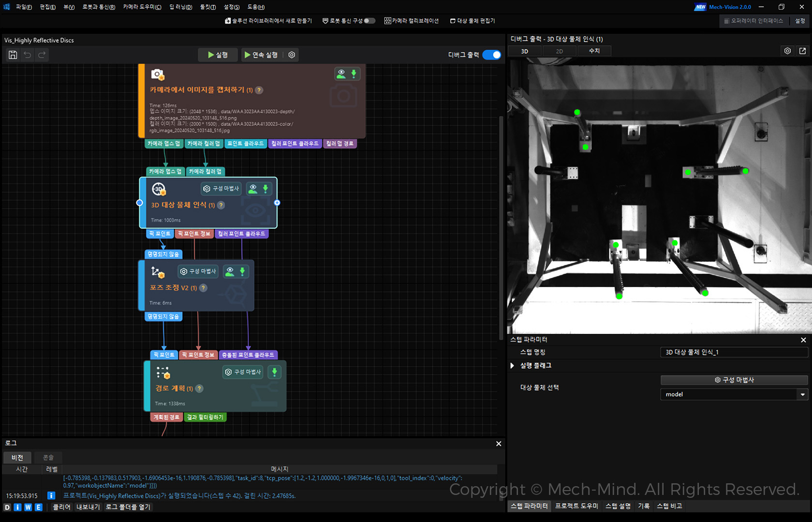812x522 pixels.
Task: Switch debug output to 2D tab
Action: click(x=559, y=51)
